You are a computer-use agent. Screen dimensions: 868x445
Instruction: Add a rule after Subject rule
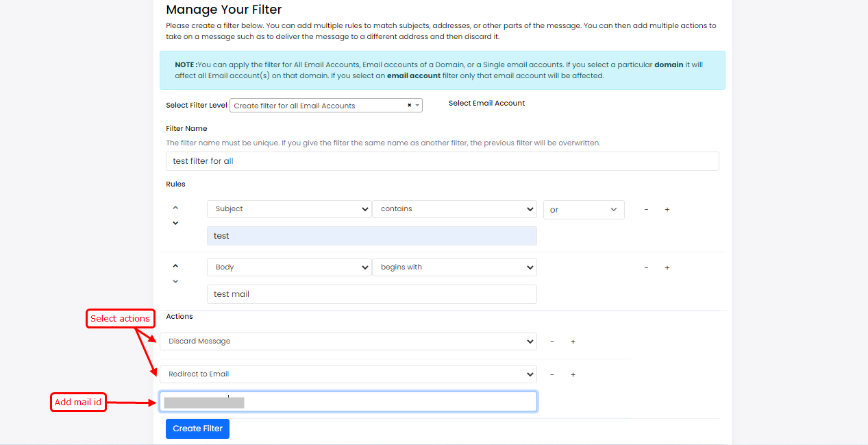(667, 210)
